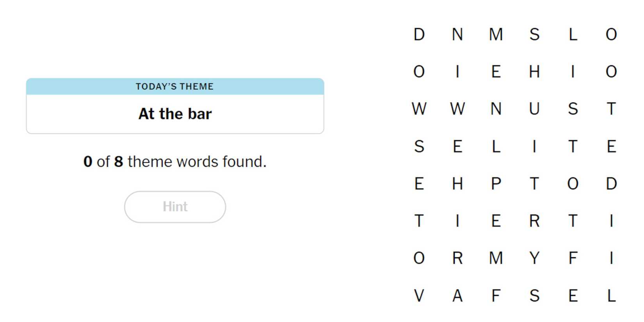The image size is (644, 322).
Task: Click the Today's Theme header
Action: (x=175, y=86)
